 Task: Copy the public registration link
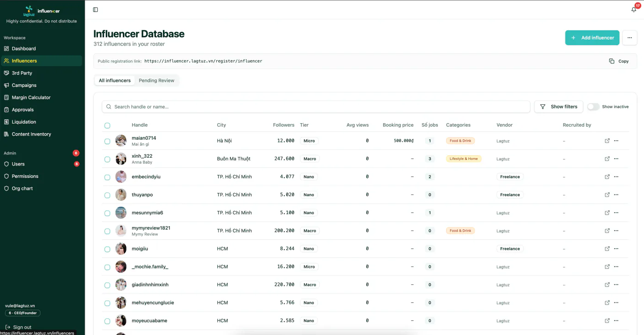point(619,61)
